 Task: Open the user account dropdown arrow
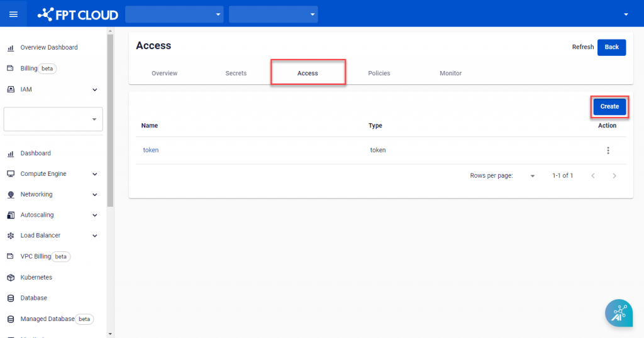[626, 14]
